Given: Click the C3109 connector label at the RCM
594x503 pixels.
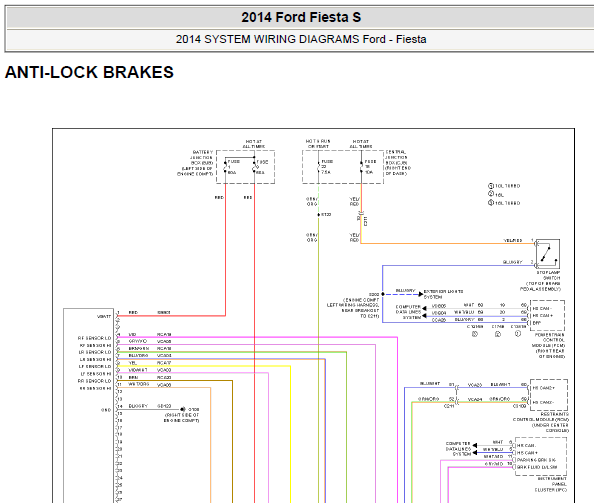Looking at the screenshot, I should coord(519,406).
